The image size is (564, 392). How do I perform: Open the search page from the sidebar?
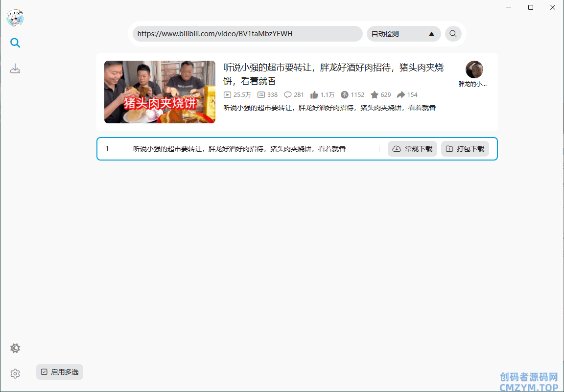(15, 43)
